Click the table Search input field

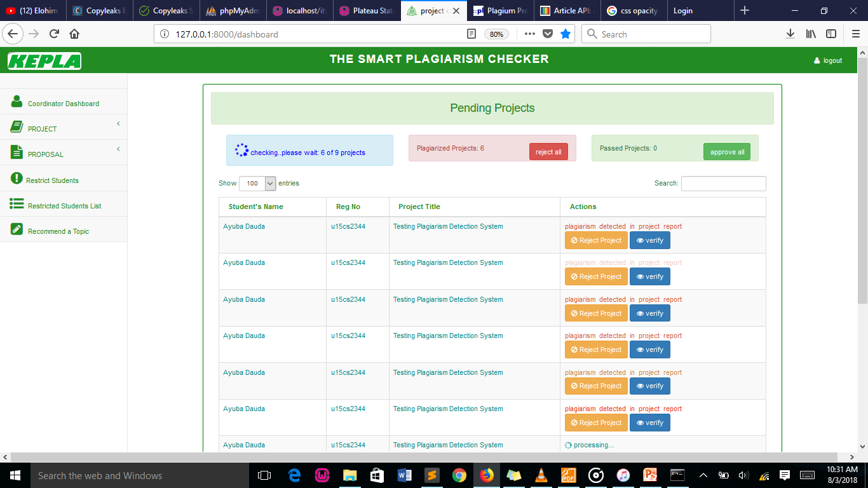tap(723, 183)
